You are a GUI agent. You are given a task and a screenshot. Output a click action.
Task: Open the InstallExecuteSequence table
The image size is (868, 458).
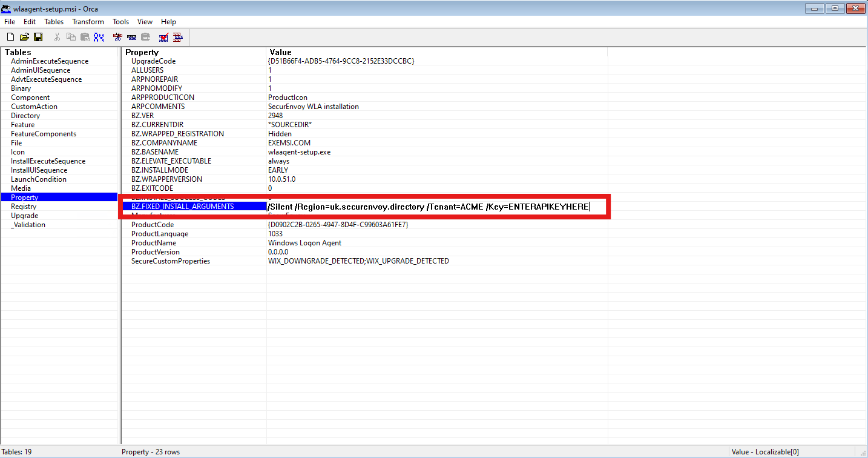point(49,161)
